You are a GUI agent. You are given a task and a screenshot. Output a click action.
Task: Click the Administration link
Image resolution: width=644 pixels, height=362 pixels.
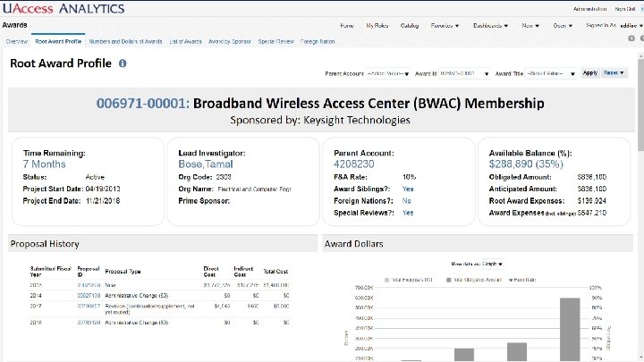tap(589, 9)
